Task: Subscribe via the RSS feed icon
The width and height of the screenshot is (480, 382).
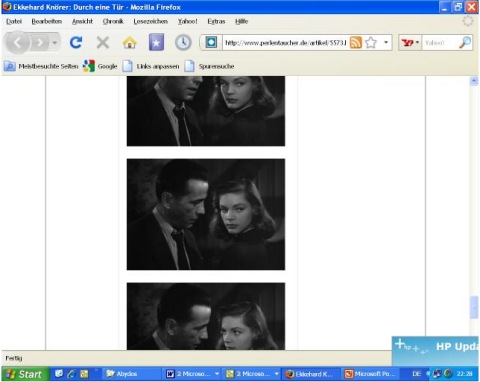Action: (x=356, y=43)
